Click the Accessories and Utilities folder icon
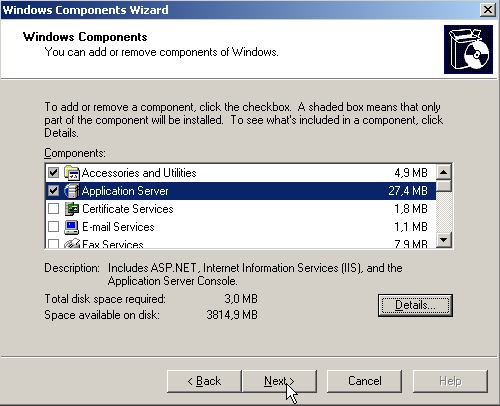Screen dimensions: 500x406 [72, 173]
